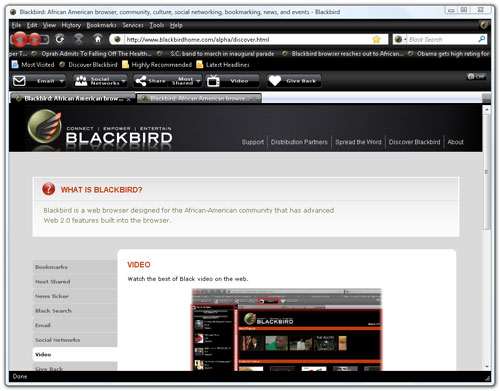The image size is (500, 391).
Task: Open the home page icon
Action: (x=98, y=39)
